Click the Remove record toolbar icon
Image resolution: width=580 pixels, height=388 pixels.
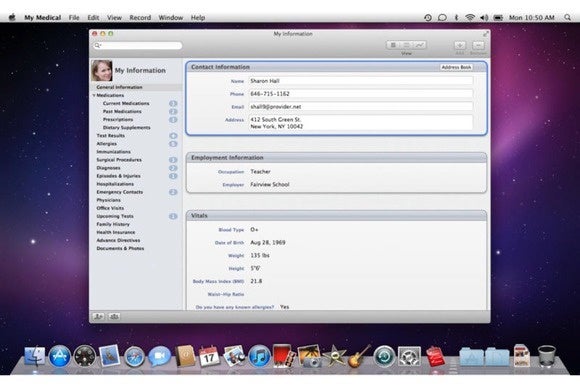tap(478, 45)
